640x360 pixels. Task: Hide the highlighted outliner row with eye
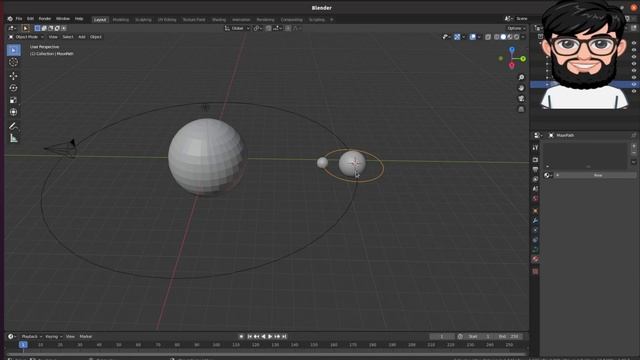(x=634, y=84)
